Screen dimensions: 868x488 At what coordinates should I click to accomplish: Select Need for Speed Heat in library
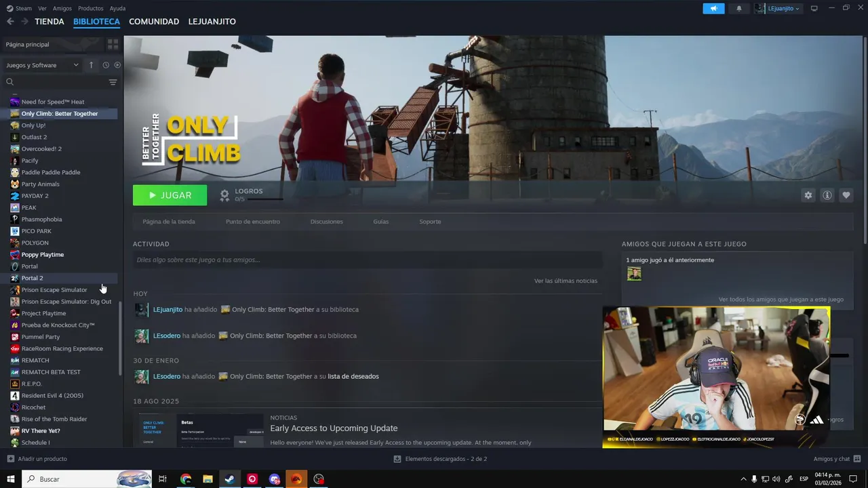point(53,102)
